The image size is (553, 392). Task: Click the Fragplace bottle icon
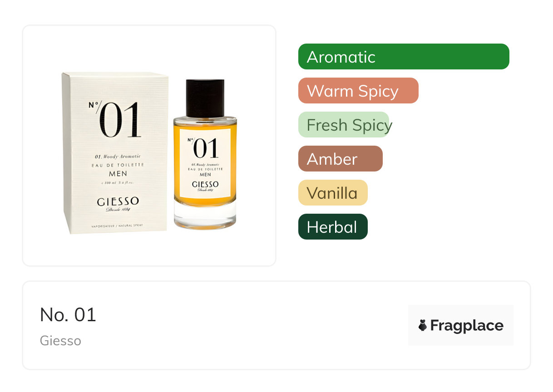pos(423,325)
